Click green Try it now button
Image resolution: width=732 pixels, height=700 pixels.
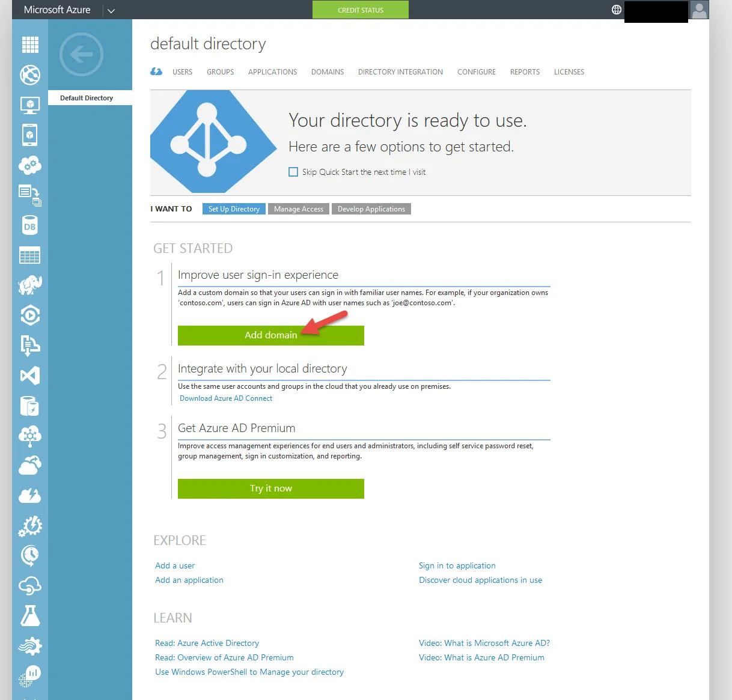(x=271, y=488)
